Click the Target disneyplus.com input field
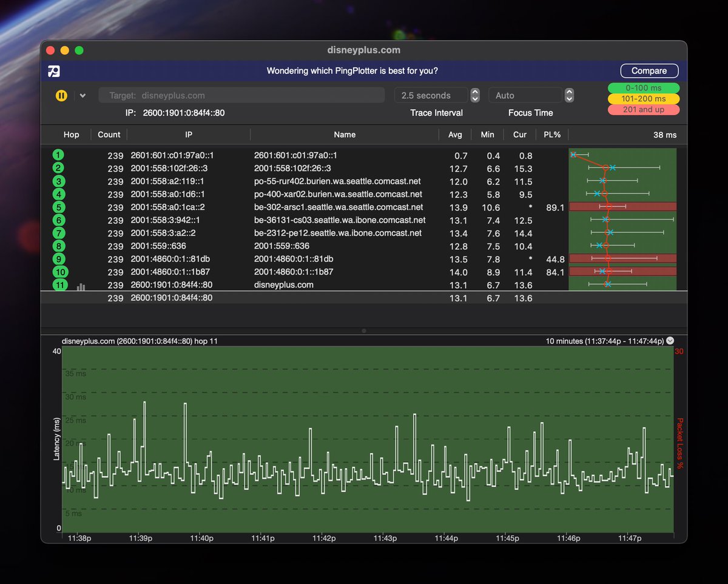The width and height of the screenshot is (728, 584). coord(241,95)
